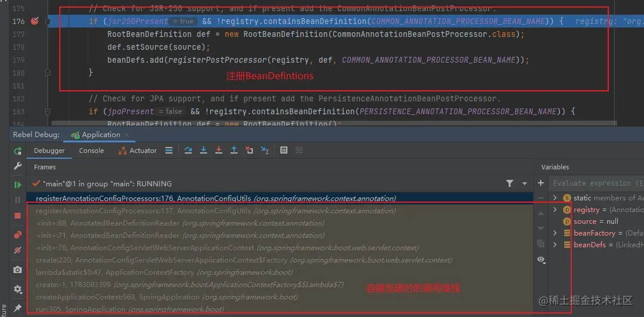
Task: Open the Actuator tab
Action: coord(138,151)
